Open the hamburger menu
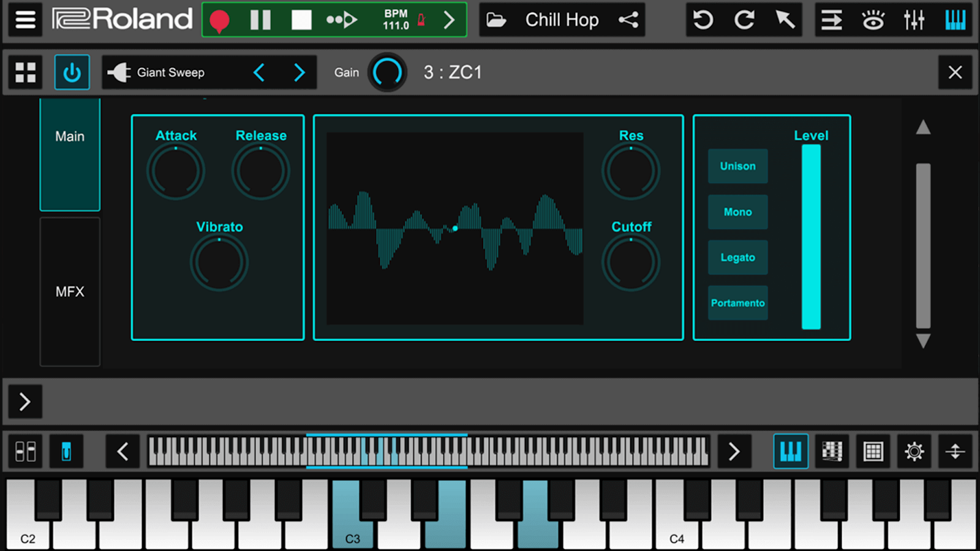This screenshot has width=980, height=551. 25,19
